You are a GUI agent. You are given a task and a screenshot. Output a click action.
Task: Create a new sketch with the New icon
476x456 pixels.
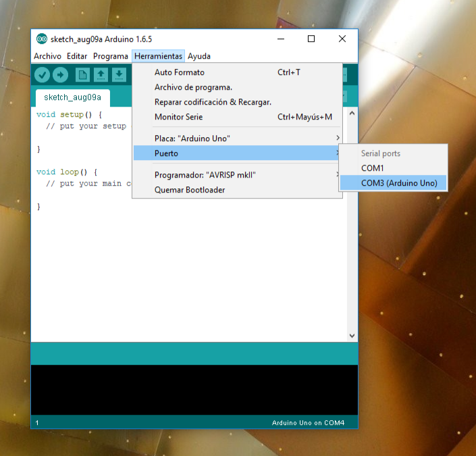coord(82,75)
